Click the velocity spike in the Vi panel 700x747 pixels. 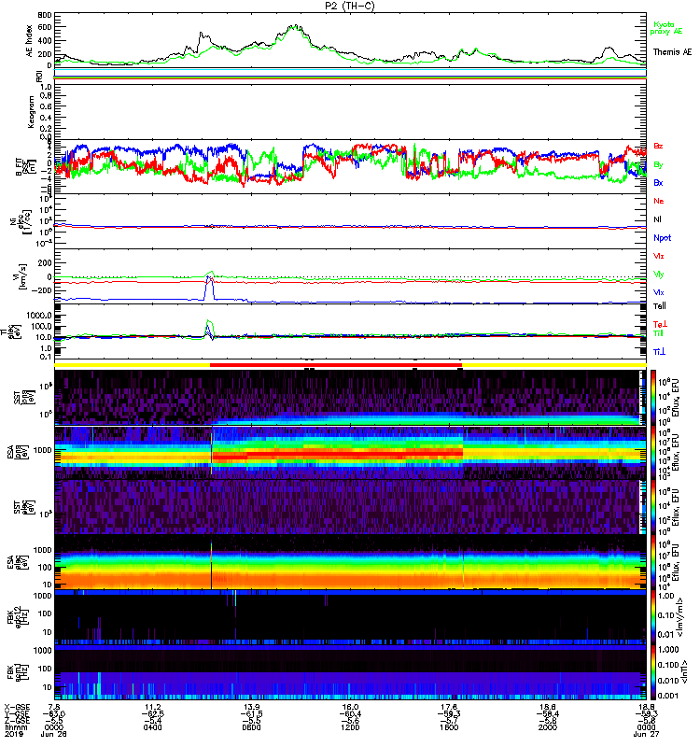[x=209, y=286]
